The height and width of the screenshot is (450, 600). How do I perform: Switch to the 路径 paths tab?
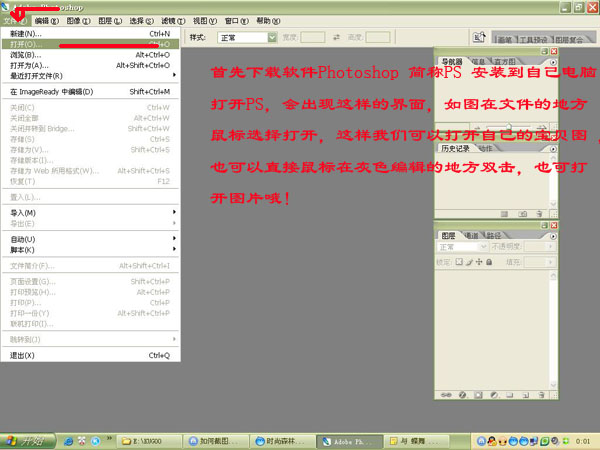(494, 236)
